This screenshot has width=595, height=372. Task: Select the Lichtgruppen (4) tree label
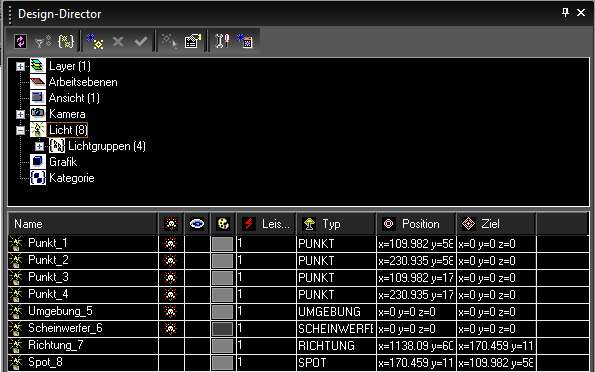click(x=107, y=146)
